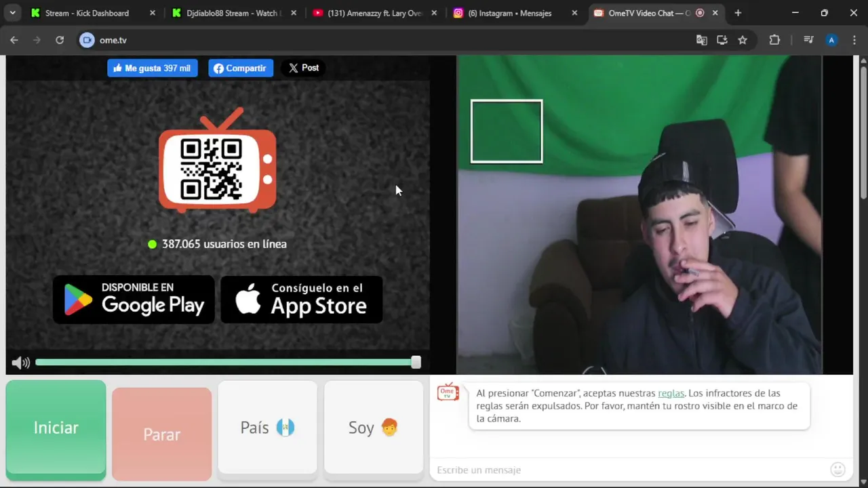Switch to Amenazzy YouTube tab

[374, 13]
